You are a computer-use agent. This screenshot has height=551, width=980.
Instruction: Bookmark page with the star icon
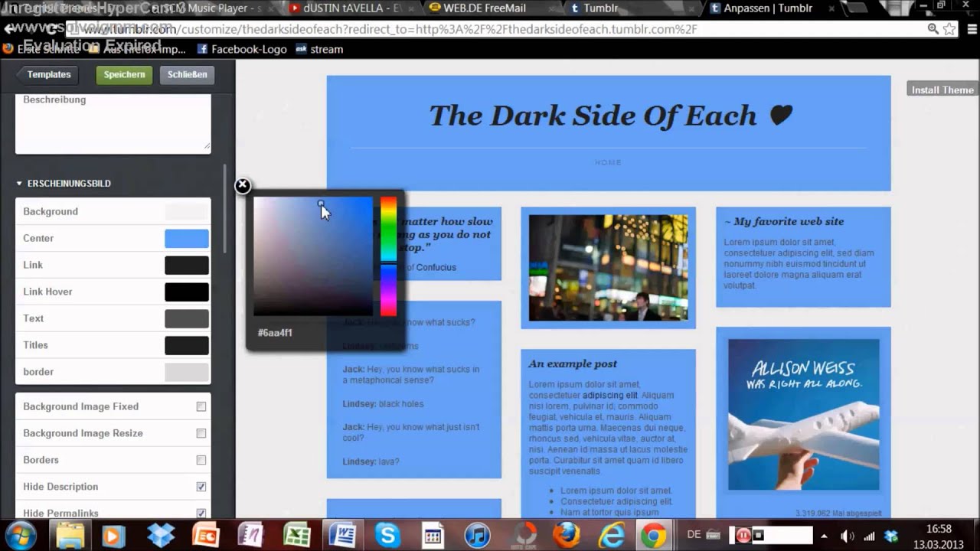[x=949, y=29]
